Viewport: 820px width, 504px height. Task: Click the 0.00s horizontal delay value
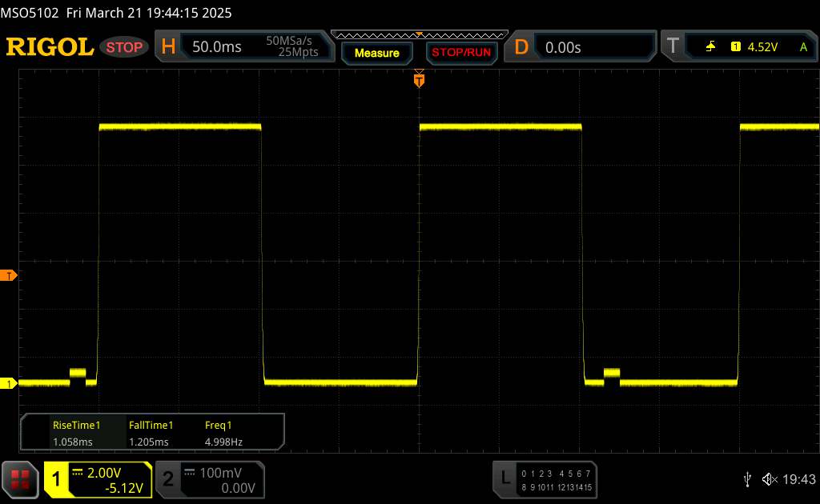pos(563,47)
